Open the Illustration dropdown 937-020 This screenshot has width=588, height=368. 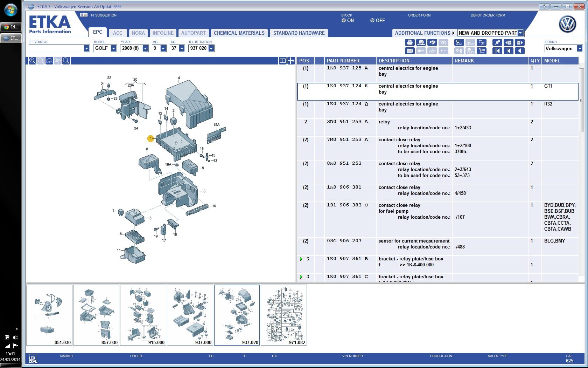point(211,48)
